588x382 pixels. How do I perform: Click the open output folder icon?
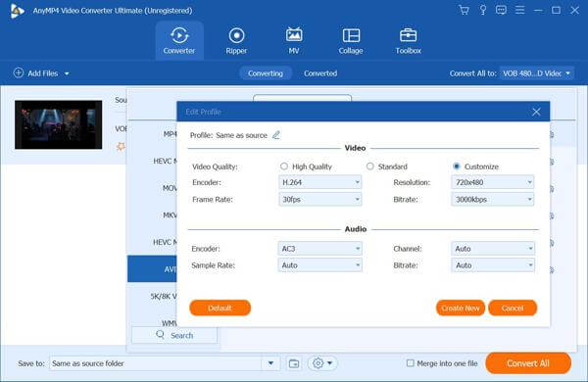click(294, 363)
